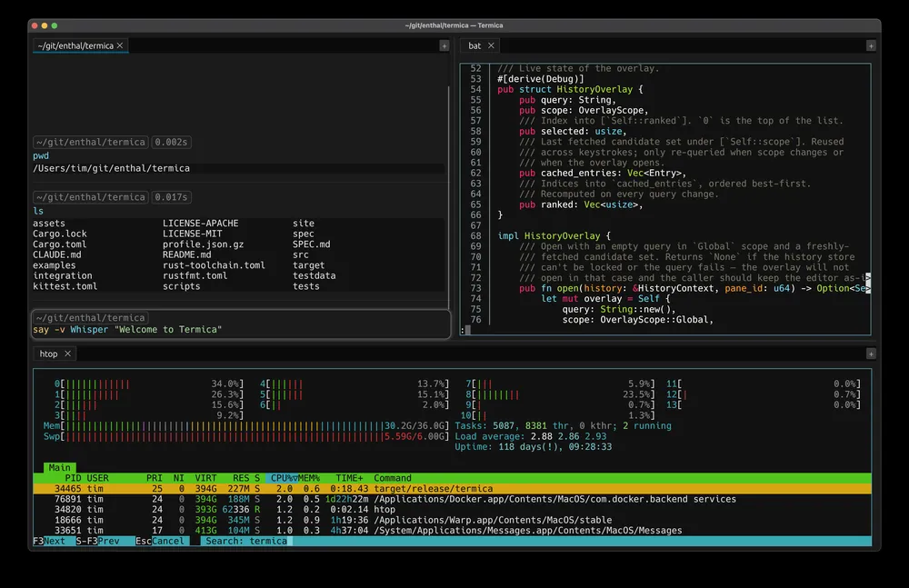Viewport: 909px width, 588px height.
Task: Click LICENSE-APACHE in ls output
Action: pyautogui.click(x=201, y=224)
